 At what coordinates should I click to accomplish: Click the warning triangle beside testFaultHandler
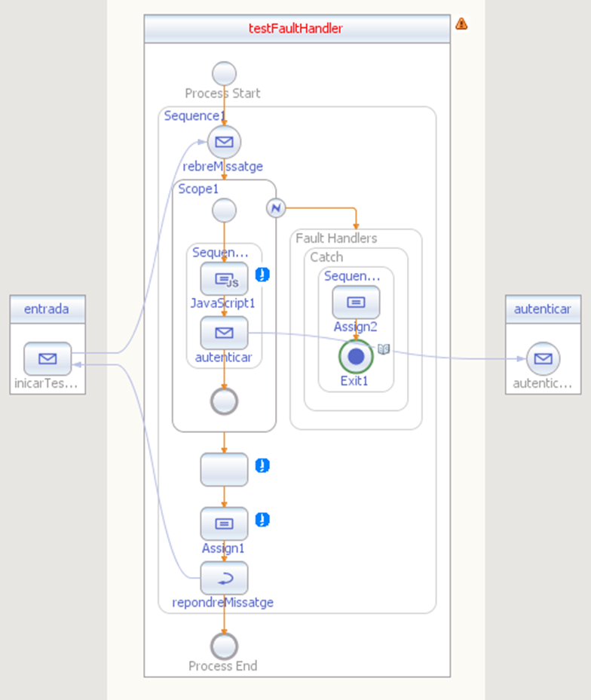(x=461, y=23)
